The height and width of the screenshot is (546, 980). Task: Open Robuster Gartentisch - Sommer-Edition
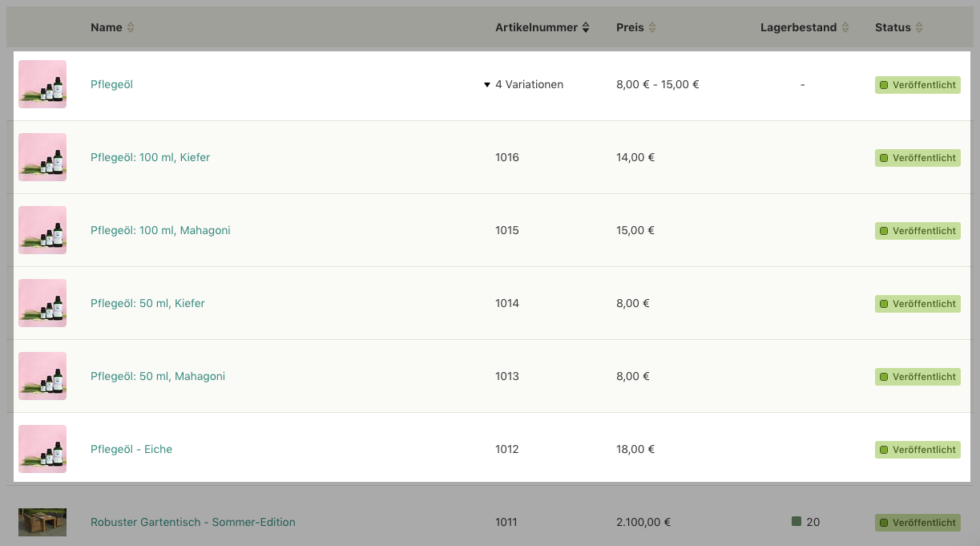coord(193,522)
